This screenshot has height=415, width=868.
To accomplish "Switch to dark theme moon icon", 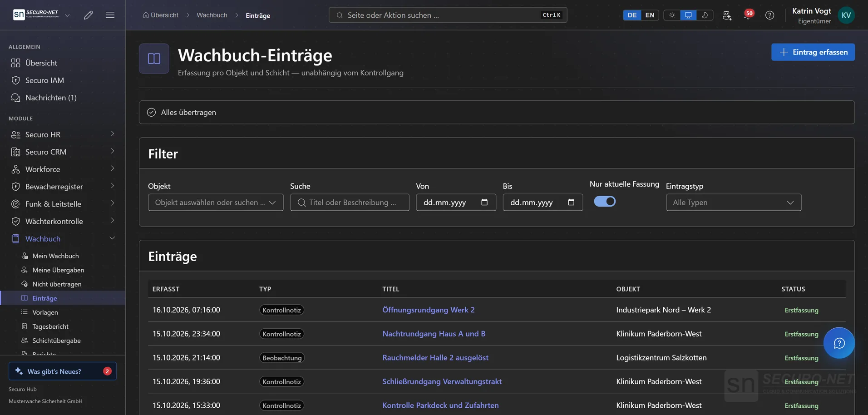I will point(705,15).
